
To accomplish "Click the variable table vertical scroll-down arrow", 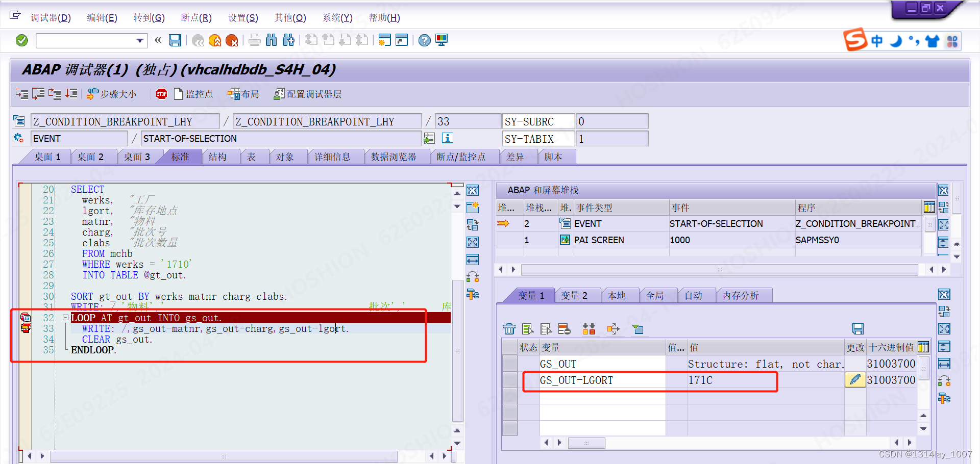I will click(923, 428).
